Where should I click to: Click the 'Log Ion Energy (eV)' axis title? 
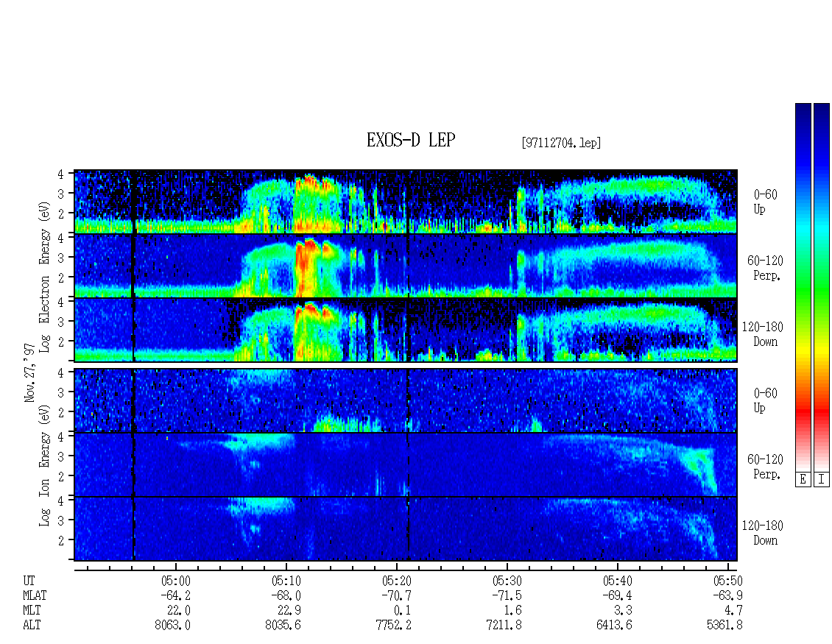click(44, 466)
